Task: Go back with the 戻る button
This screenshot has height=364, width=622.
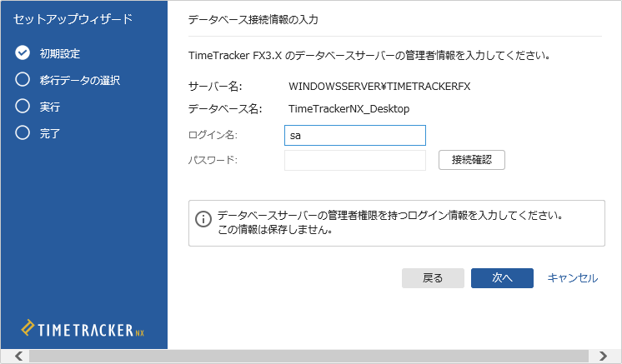Action: [x=433, y=278]
